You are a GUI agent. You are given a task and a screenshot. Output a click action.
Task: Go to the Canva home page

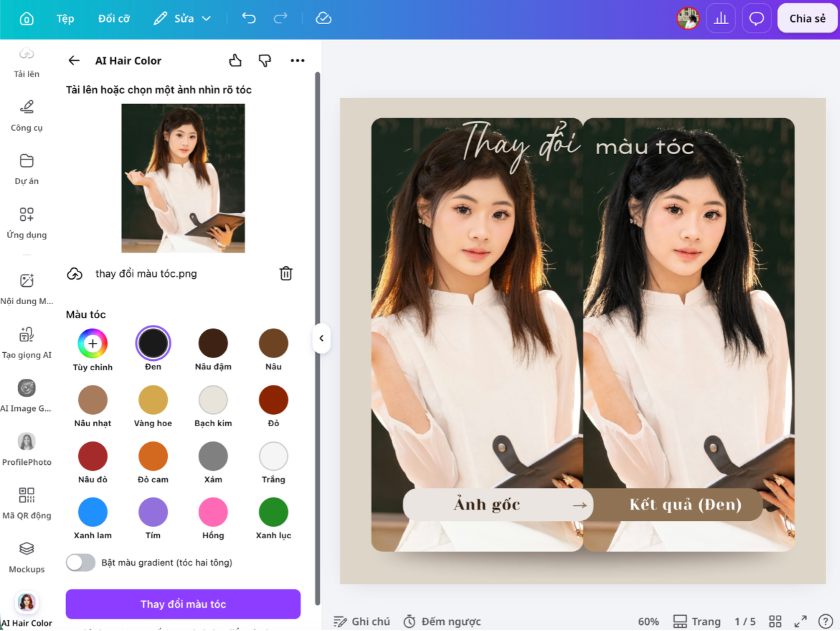pyautogui.click(x=27, y=19)
